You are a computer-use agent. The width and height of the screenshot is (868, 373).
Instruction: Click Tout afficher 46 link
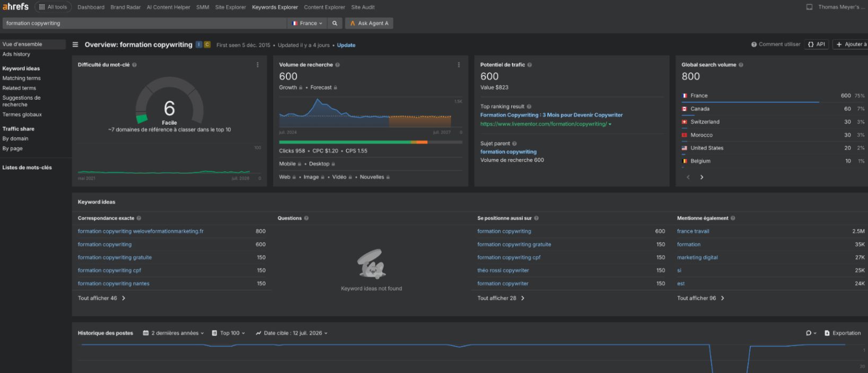click(102, 298)
